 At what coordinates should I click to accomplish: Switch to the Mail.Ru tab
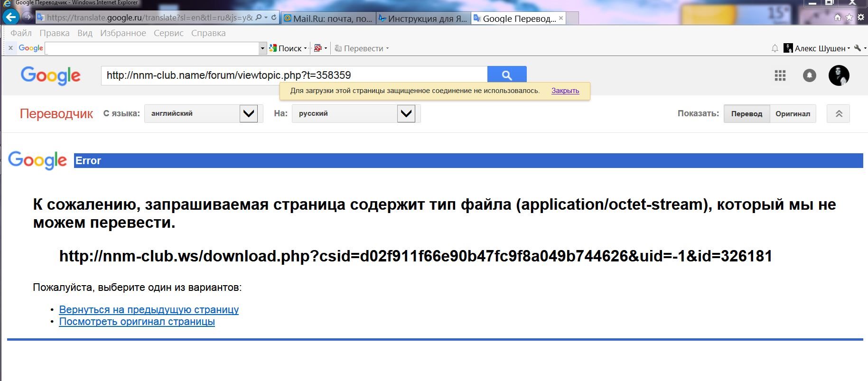328,19
